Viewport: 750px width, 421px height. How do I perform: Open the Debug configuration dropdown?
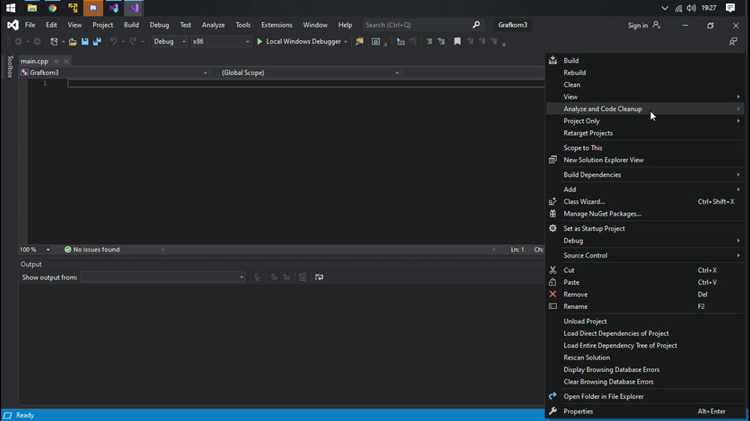169,42
